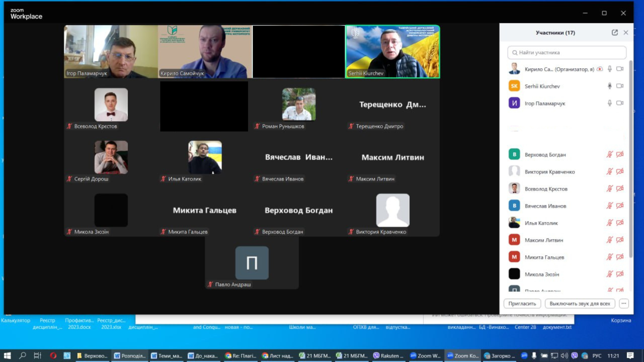
Task: Open the more options ellipsis menu
Action: tap(624, 303)
